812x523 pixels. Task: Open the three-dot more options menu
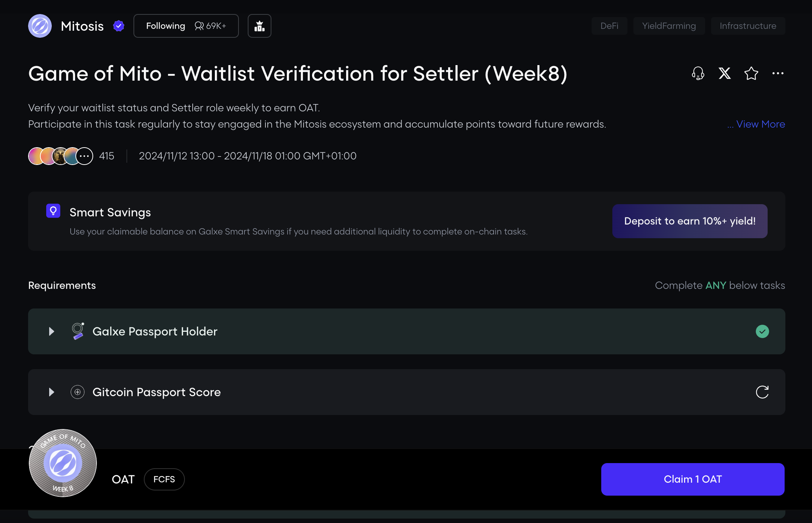point(778,73)
